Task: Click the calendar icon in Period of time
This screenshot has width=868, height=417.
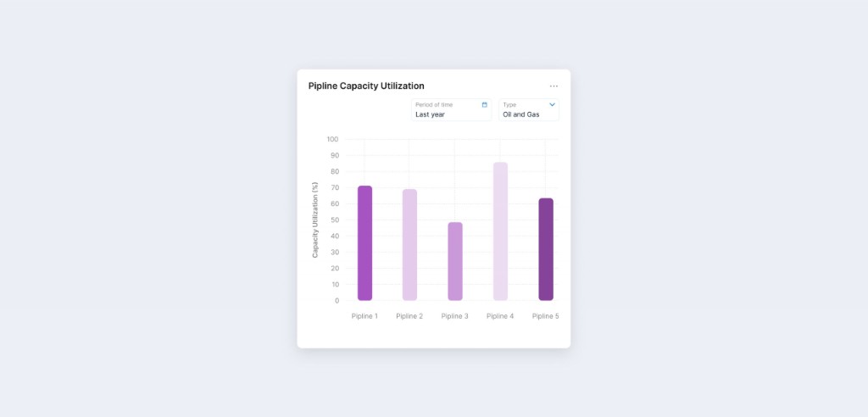Action: [x=485, y=105]
